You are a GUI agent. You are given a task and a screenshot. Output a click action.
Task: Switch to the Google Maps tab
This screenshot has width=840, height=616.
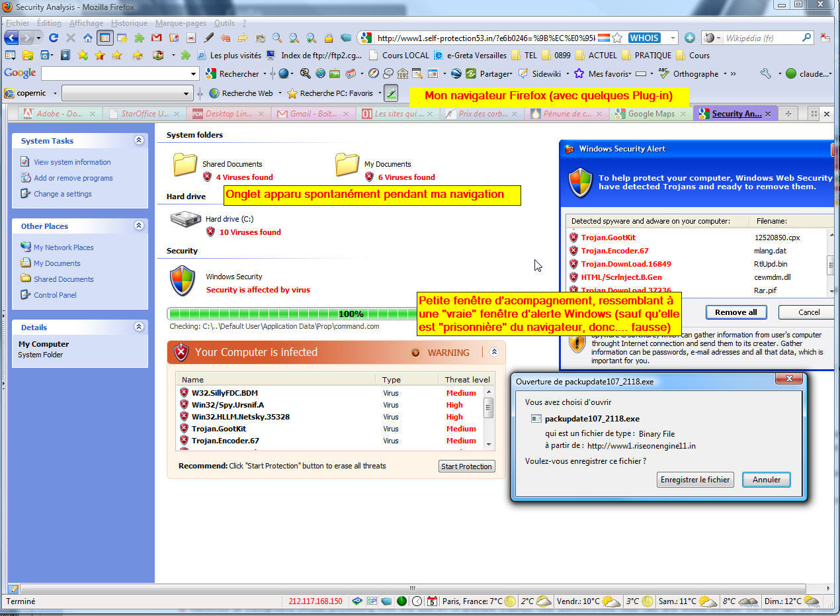pos(651,114)
